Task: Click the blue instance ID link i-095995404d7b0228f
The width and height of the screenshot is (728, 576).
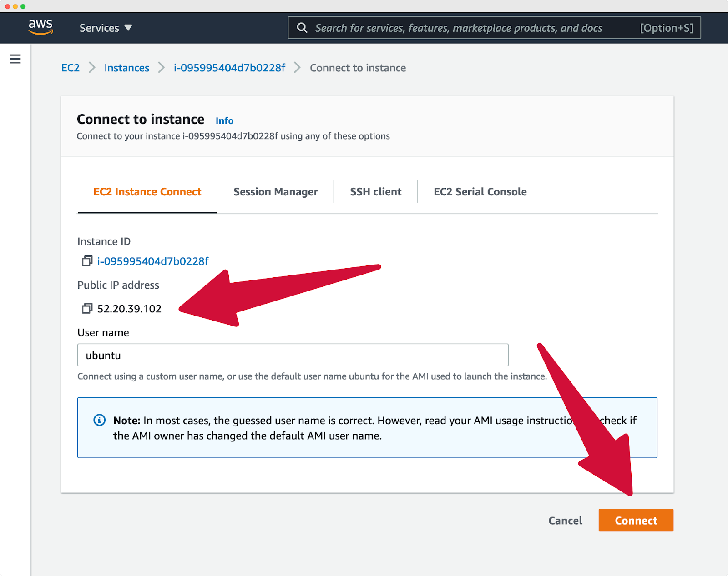Action: pyautogui.click(x=153, y=261)
